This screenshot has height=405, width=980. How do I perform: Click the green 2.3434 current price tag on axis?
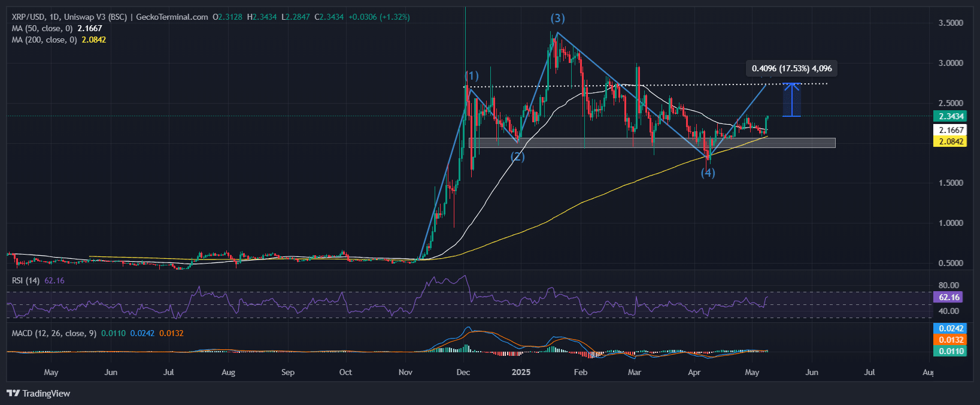951,116
